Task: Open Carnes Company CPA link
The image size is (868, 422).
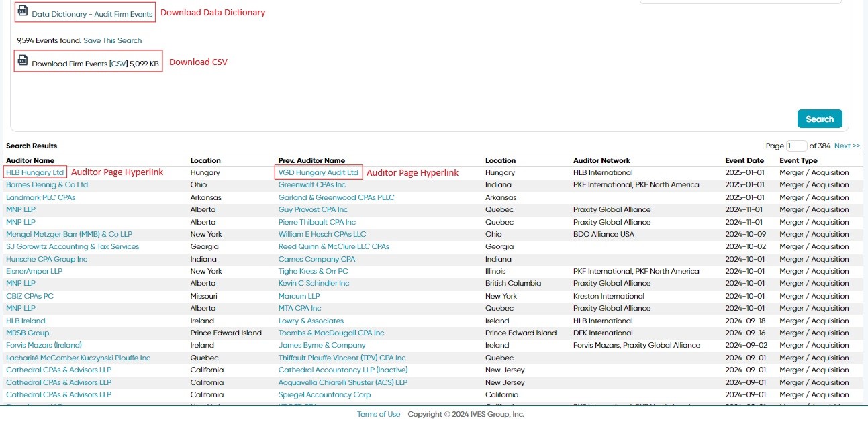Action: point(317,259)
